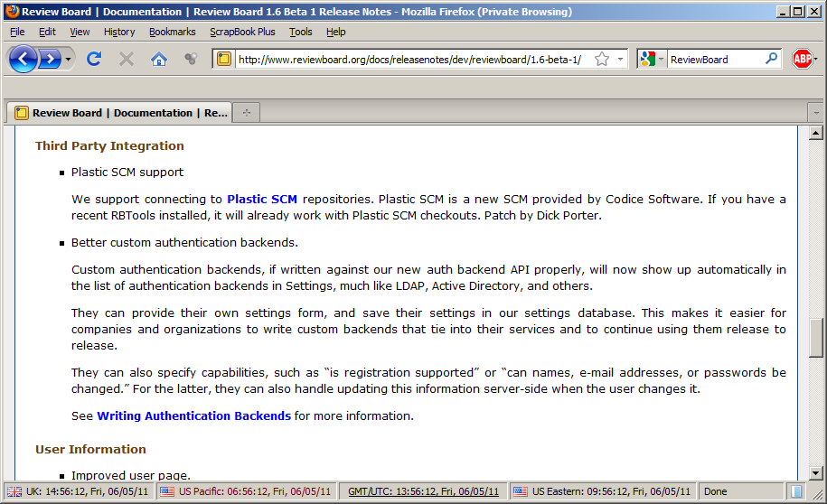This screenshot has width=827, height=504.
Task: Select the Review Board Documentation tab
Action: pos(119,112)
